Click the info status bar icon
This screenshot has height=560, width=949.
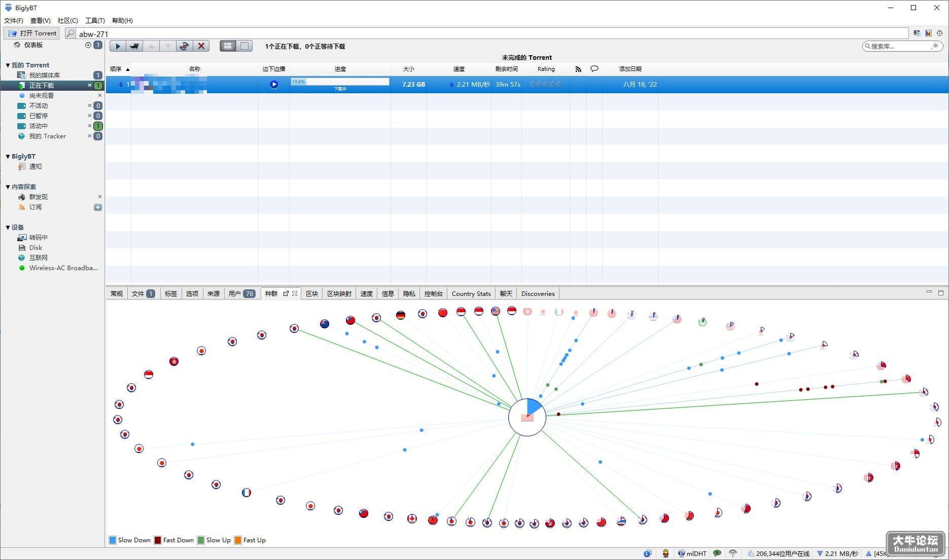click(648, 553)
